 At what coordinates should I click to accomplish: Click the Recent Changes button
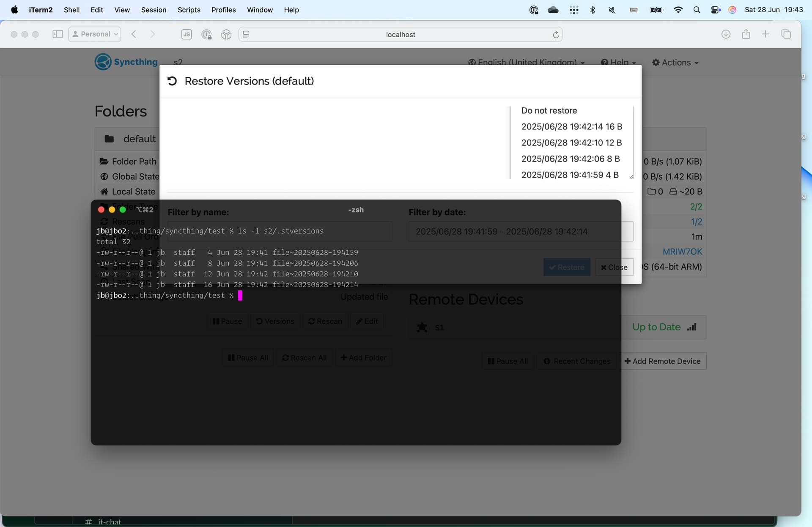coord(577,361)
